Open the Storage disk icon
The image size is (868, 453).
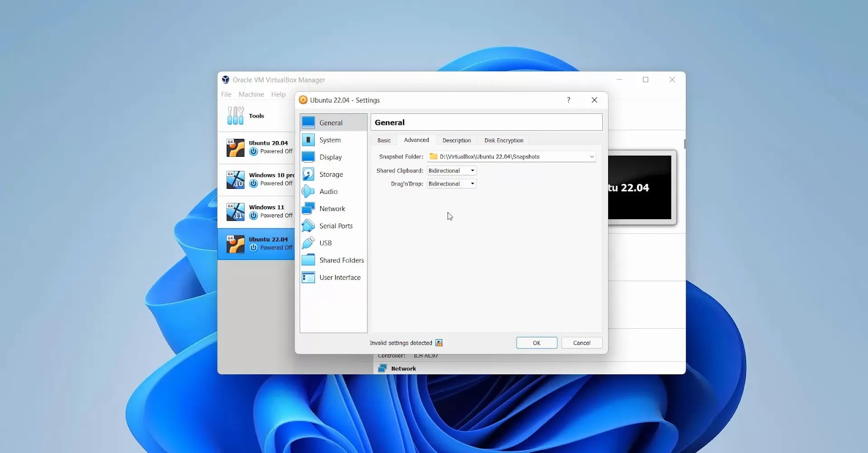click(308, 174)
